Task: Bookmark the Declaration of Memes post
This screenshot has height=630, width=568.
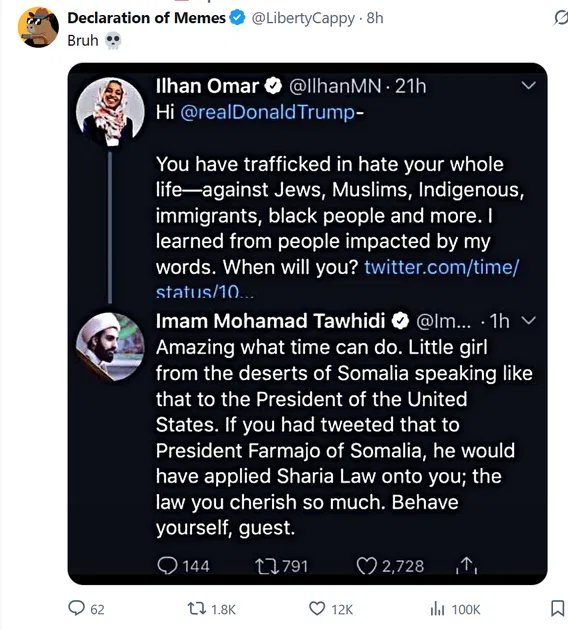Action: click(x=557, y=608)
